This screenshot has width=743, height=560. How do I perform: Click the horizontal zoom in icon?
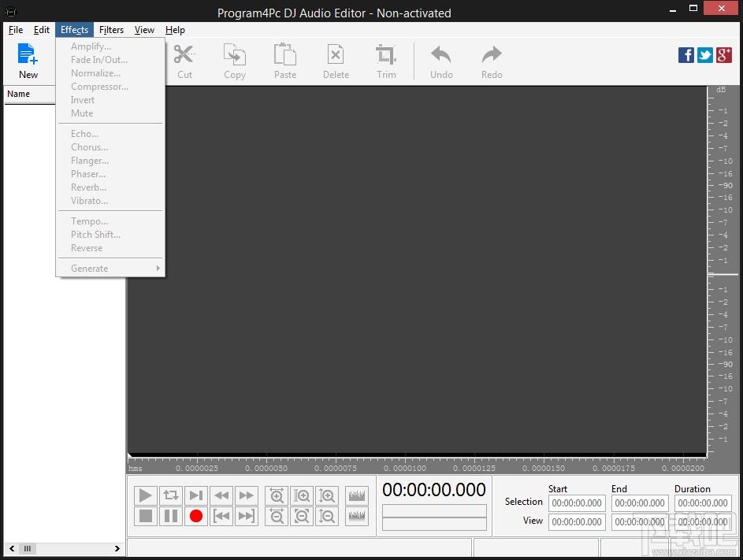277,495
